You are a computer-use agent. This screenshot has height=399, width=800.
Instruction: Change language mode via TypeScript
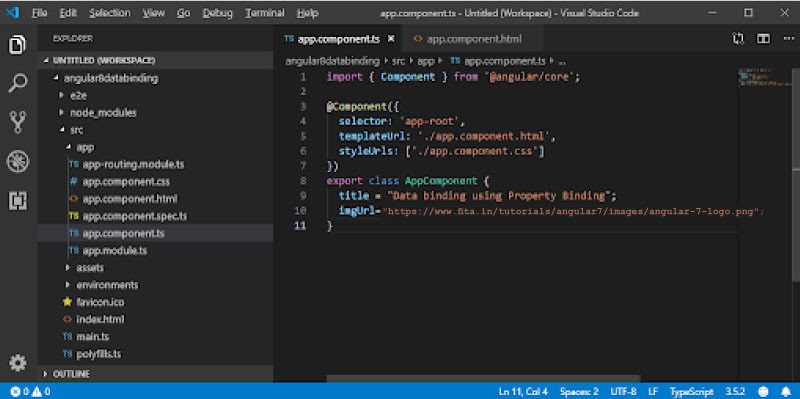coord(691,392)
